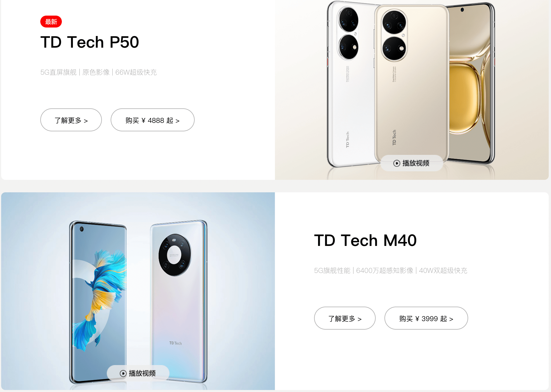
Task: Play the TD Tech M40 video
Action: point(138,373)
